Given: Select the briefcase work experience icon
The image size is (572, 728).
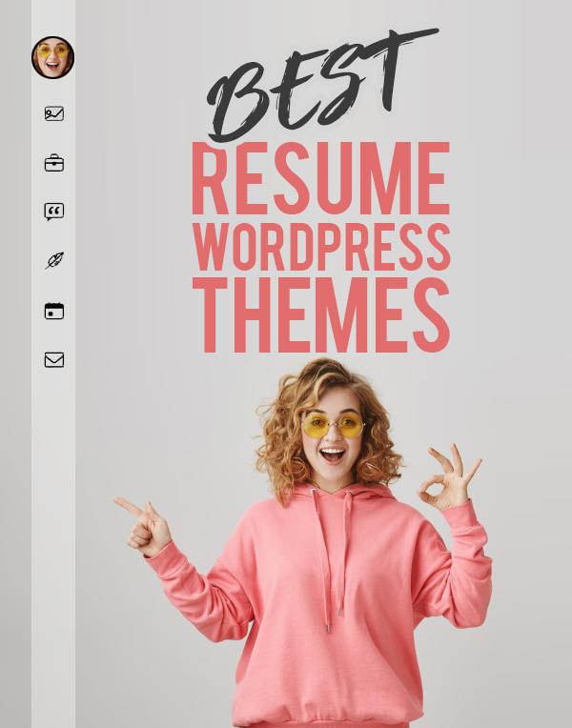Looking at the screenshot, I should coord(54,163).
